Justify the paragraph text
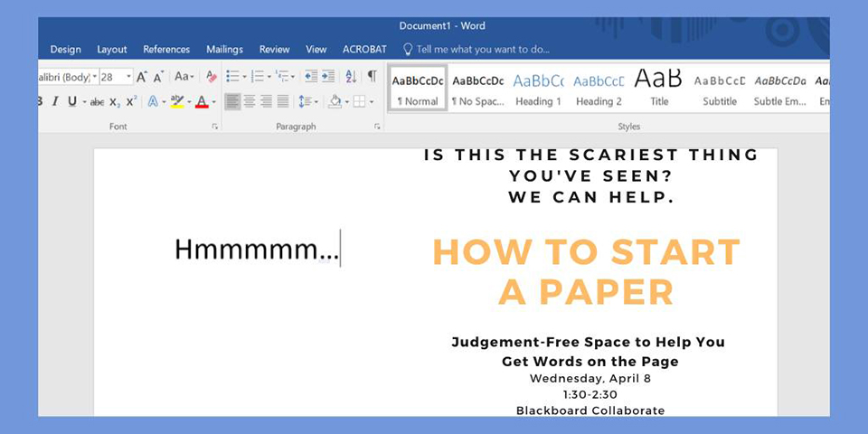Image resolution: width=868 pixels, height=434 pixels. [283, 101]
